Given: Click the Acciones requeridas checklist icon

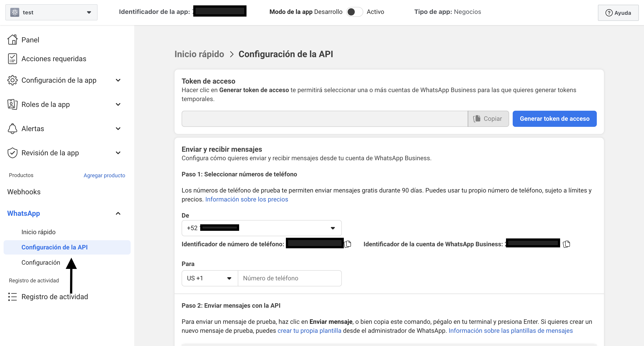Looking at the screenshot, I should coord(12,58).
